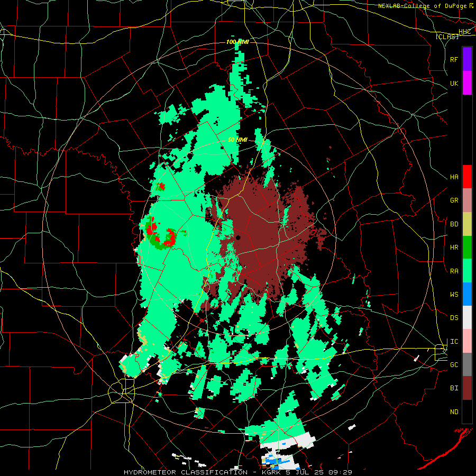
Task: Click the [CLAS] label
Action: click(x=447, y=36)
